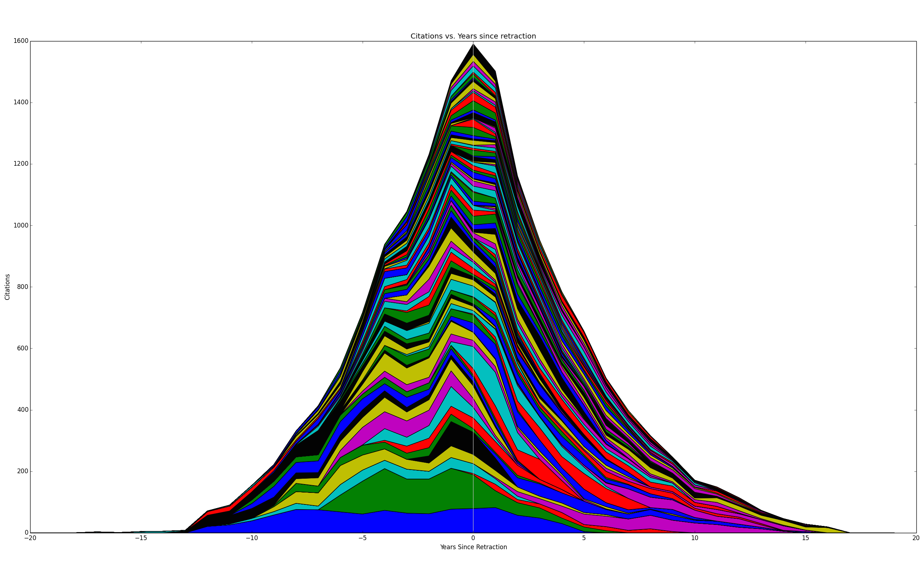
Task: Click the 1600 tick label on y-axis
Action: coord(21,41)
